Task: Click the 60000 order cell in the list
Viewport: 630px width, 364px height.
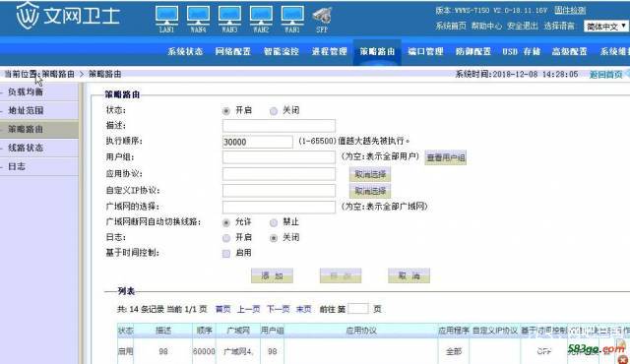Action: coord(204,351)
